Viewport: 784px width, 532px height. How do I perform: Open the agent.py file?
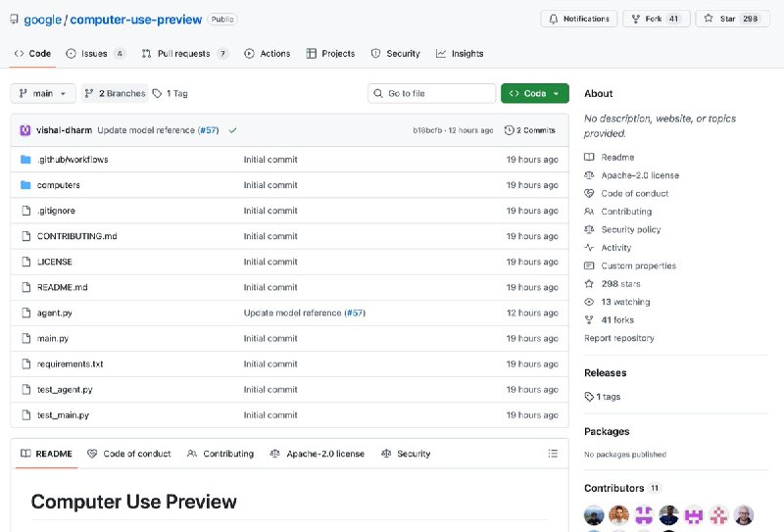pos(55,313)
